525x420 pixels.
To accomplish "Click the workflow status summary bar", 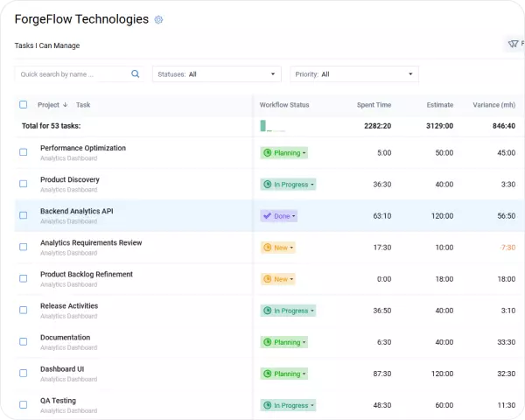I will pyautogui.click(x=273, y=126).
